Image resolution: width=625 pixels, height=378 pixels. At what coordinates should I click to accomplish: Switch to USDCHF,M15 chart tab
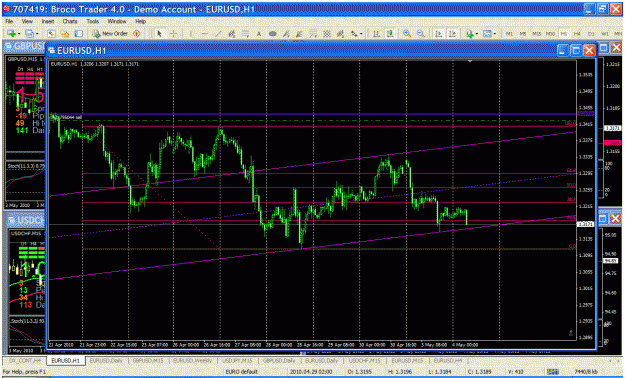click(365, 360)
